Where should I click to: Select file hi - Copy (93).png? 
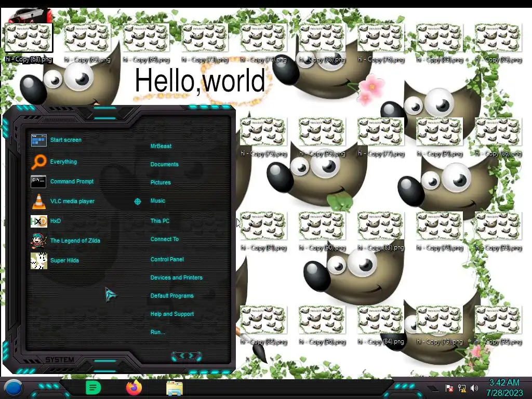(x=498, y=231)
